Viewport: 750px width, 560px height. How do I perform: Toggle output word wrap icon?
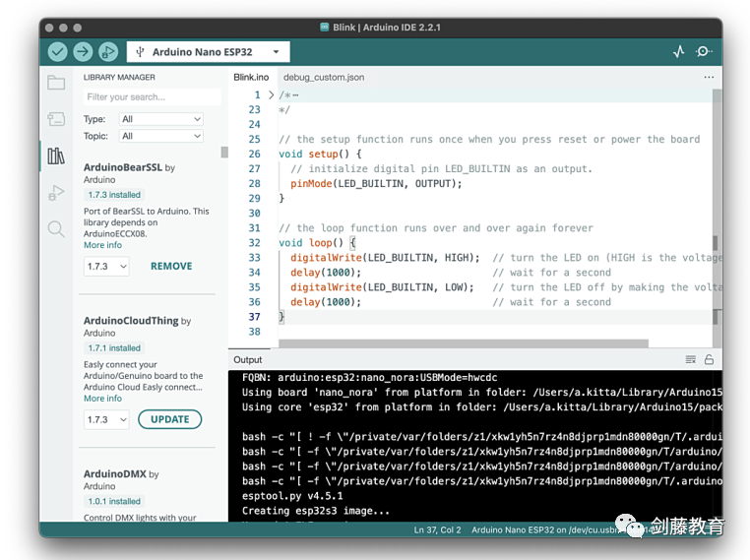(x=690, y=359)
